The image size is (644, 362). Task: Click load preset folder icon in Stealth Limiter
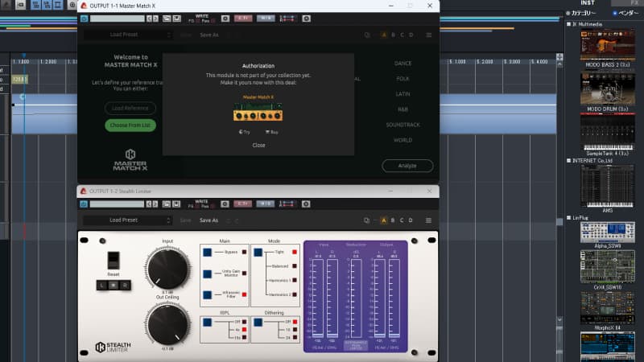click(x=166, y=204)
